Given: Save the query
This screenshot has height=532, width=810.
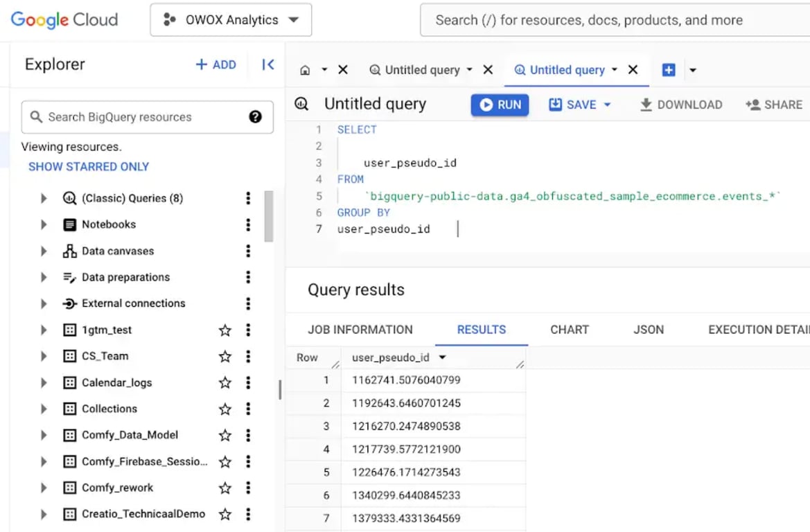Looking at the screenshot, I should [572, 105].
